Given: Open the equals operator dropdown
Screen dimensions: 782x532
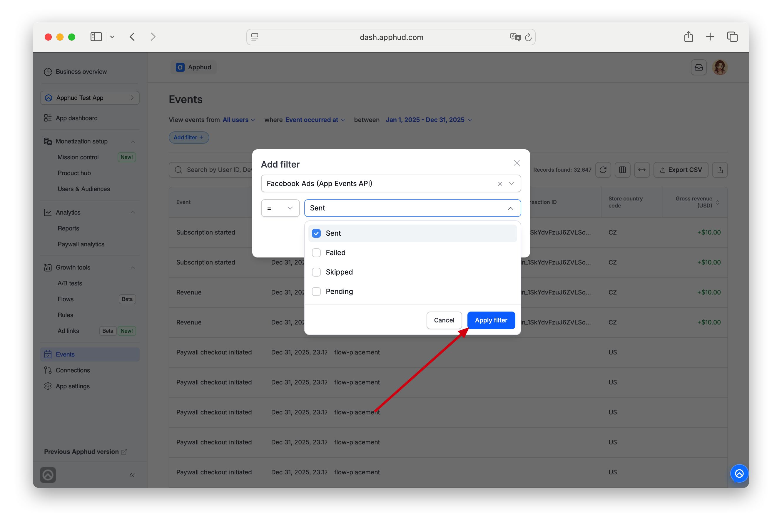Looking at the screenshot, I should point(280,208).
